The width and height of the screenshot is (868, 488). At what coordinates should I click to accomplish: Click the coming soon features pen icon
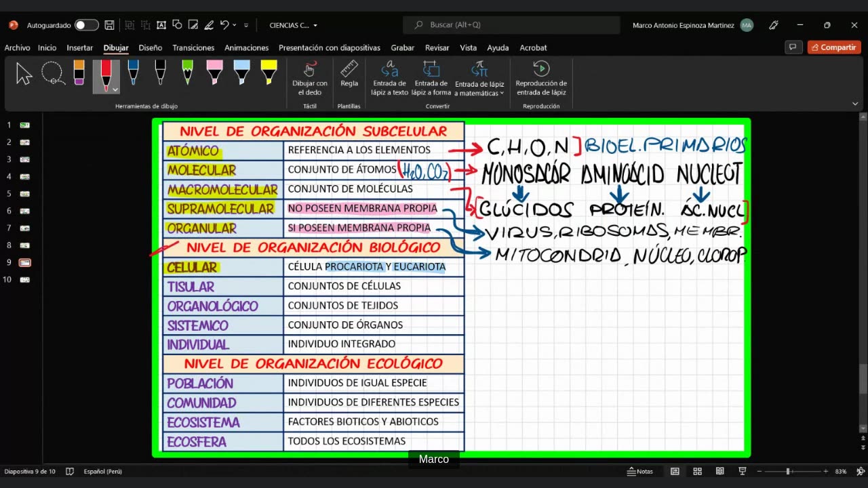[774, 25]
